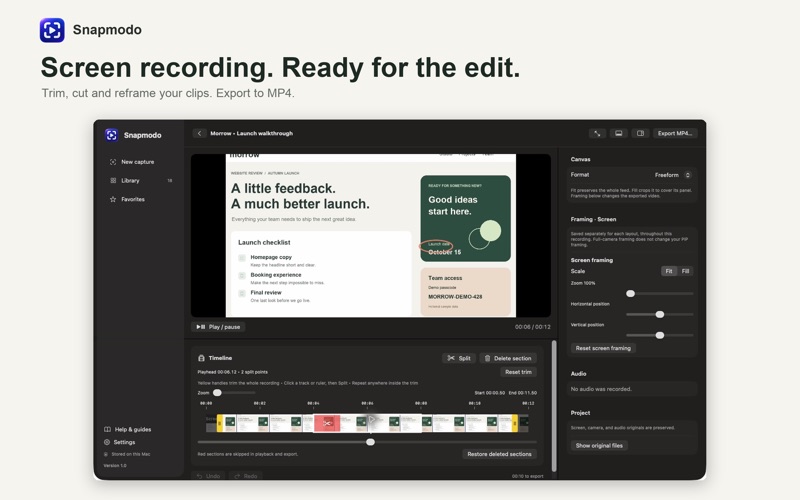
Task: Click 'Stored on this Mac' label
Action: click(131, 454)
